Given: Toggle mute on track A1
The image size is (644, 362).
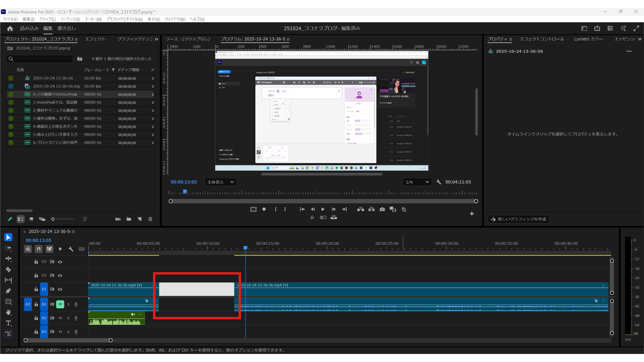Looking at the screenshot, I should coord(60,304).
